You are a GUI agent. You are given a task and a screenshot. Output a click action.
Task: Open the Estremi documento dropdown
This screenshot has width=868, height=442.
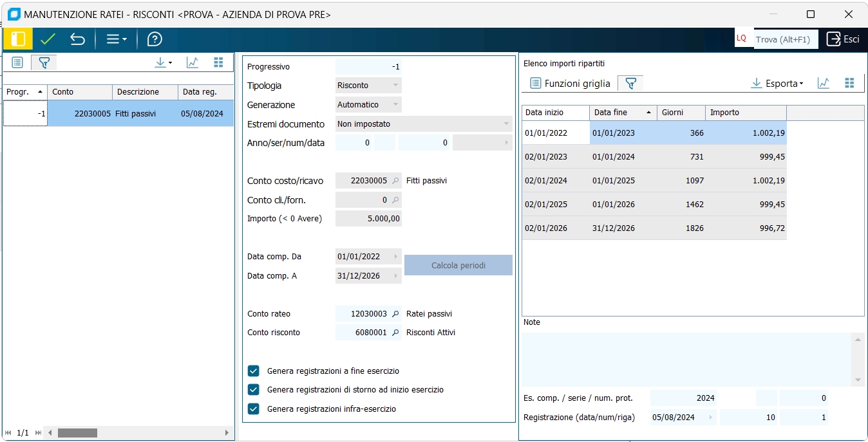505,124
